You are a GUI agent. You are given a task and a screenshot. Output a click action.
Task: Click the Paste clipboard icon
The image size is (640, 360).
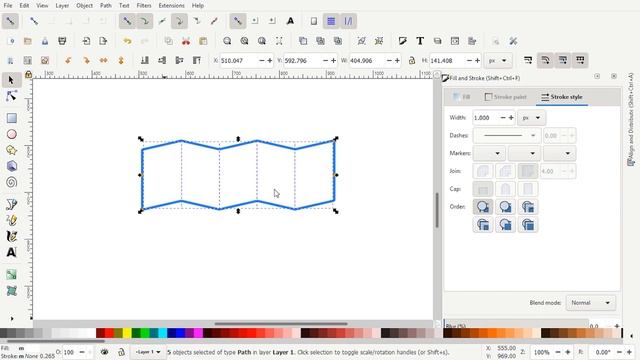click(203, 41)
